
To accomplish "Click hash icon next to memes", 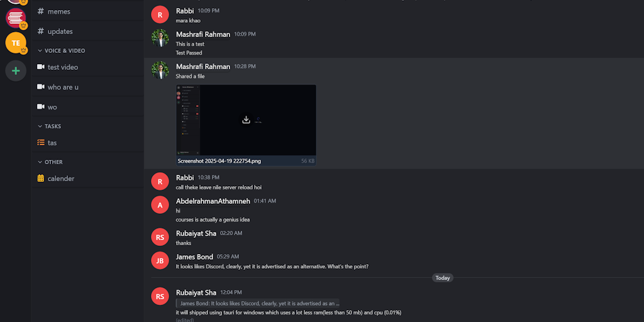I will (41, 11).
